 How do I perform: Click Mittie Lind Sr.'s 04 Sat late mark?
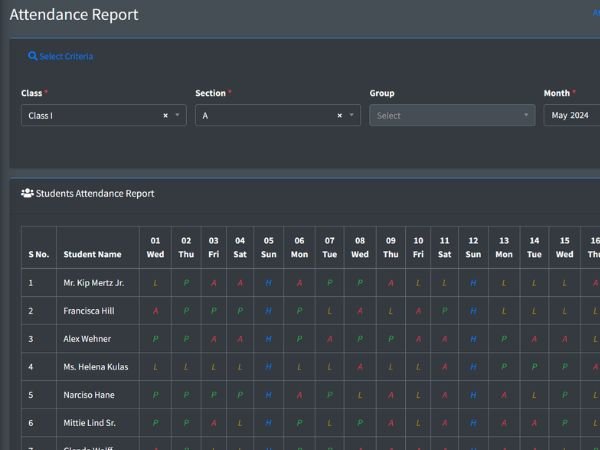[x=240, y=423]
